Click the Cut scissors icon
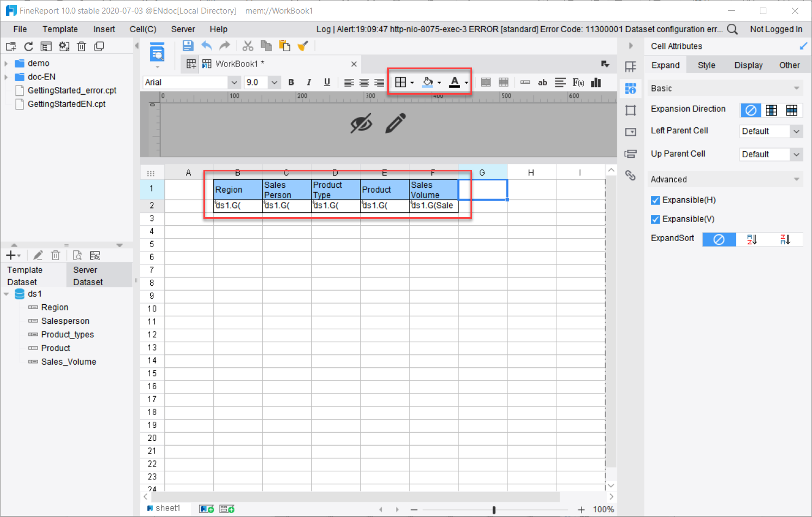The height and width of the screenshot is (517, 812). pos(248,46)
